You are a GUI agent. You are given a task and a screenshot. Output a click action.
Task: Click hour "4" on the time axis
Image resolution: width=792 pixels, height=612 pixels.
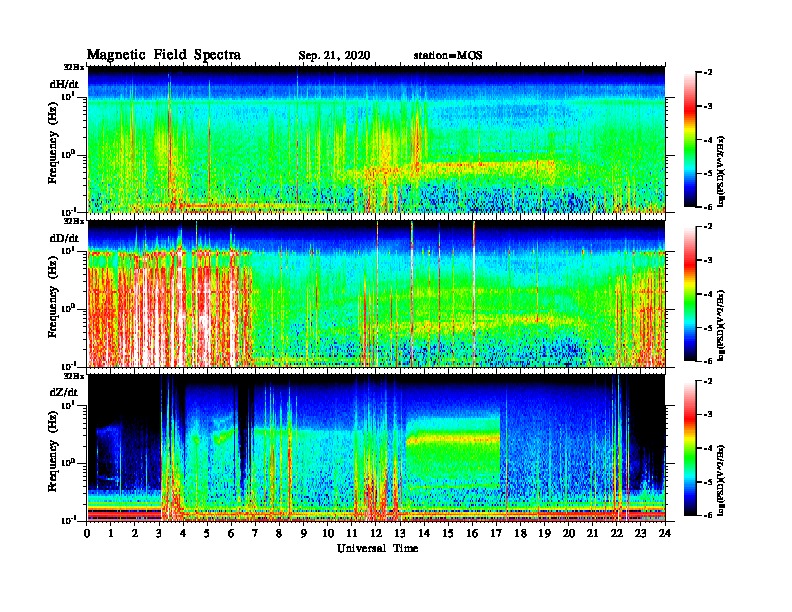pos(183,533)
